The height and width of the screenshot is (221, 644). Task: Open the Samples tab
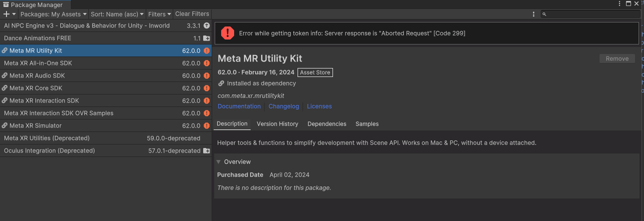click(367, 124)
